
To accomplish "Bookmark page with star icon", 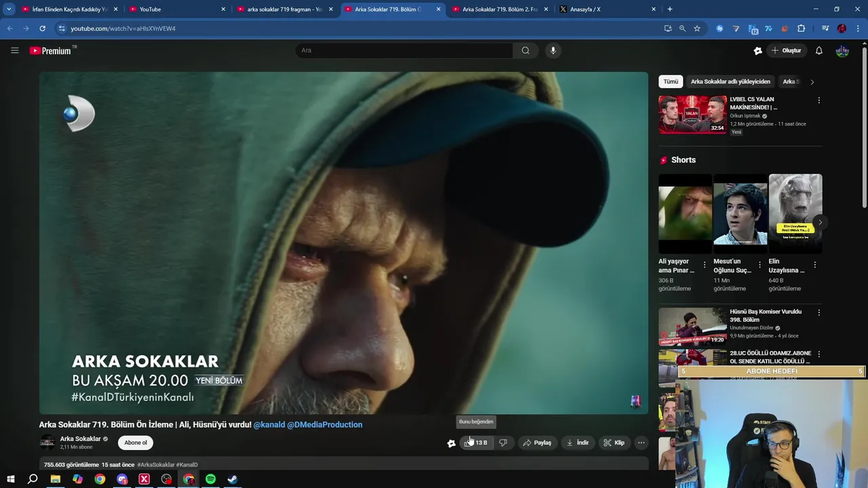I will click(696, 28).
